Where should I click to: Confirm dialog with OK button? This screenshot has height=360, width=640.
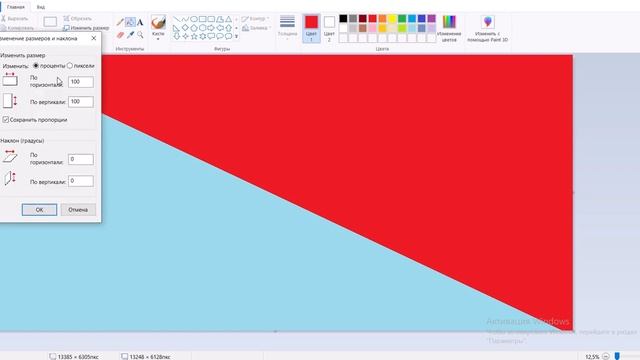(x=39, y=209)
